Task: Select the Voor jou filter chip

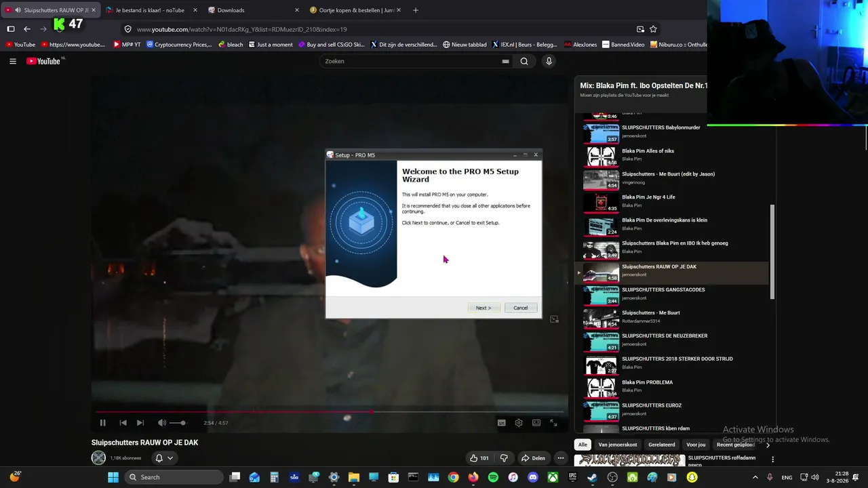Action: (696, 445)
